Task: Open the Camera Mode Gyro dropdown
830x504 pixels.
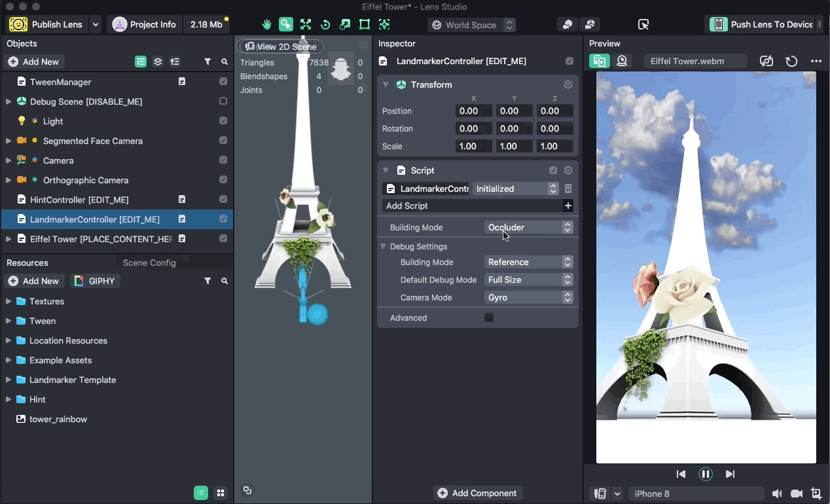Action: (529, 297)
